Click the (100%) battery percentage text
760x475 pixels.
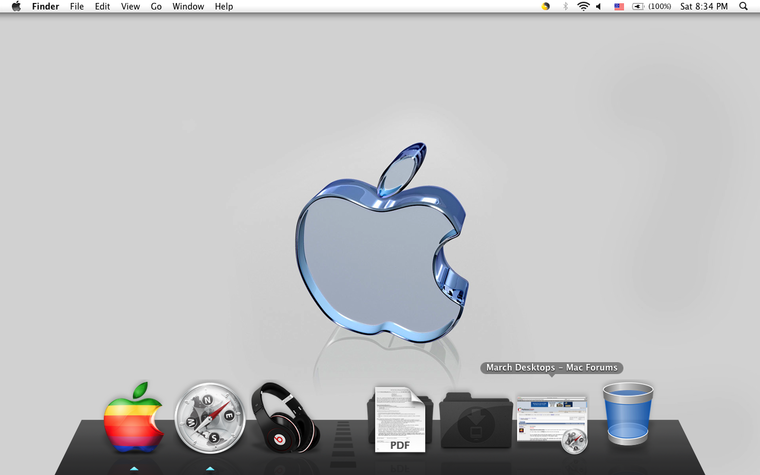pyautogui.click(x=660, y=6)
